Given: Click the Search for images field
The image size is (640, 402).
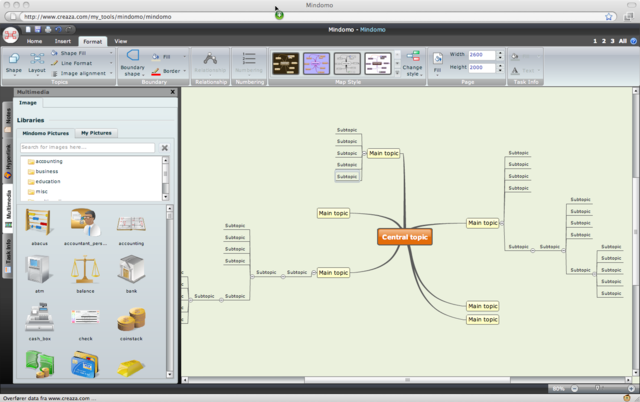Looking at the screenshot, I should [x=87, y=147].
